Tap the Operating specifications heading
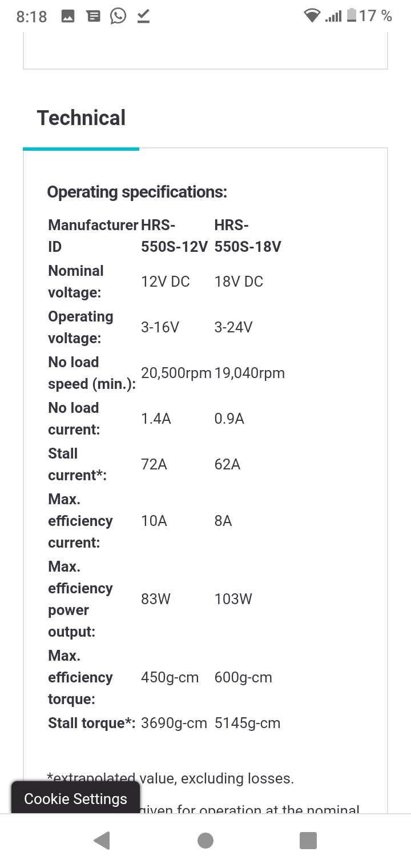Viewport: 411px width, 868px height. click(x=137, y=192)
